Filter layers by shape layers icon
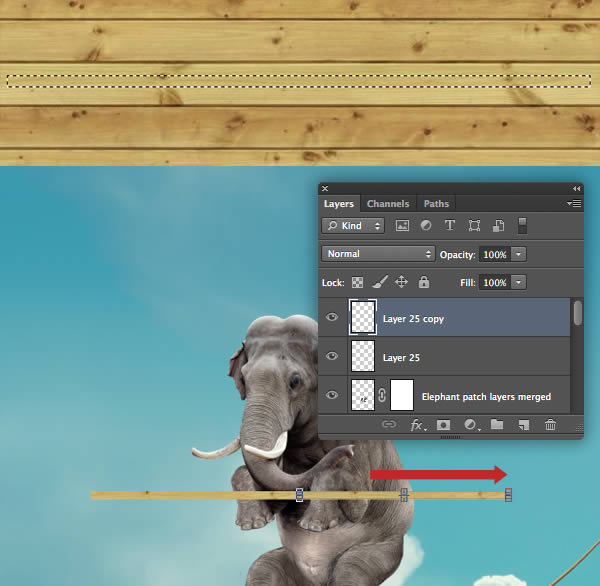Screen dimensions: 600x586 [474, 225]
